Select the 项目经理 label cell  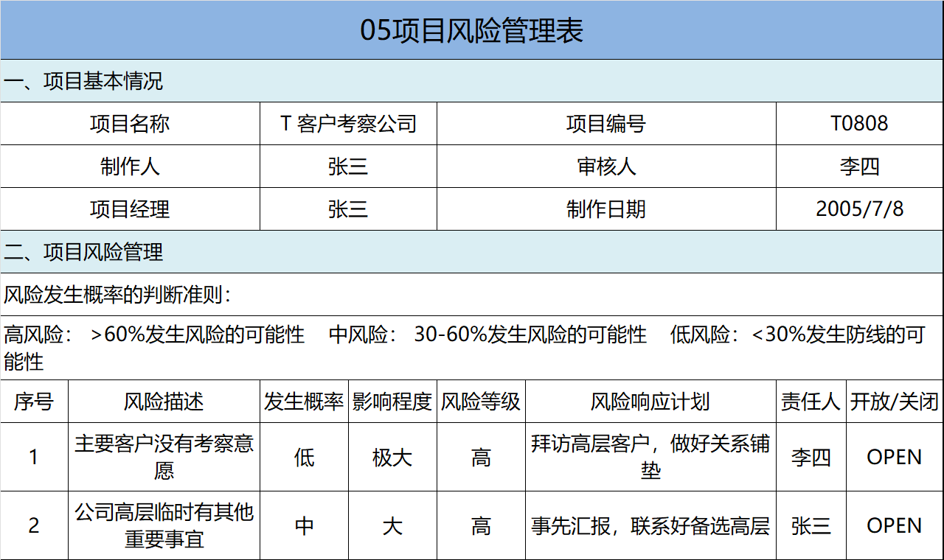(130, 209)
